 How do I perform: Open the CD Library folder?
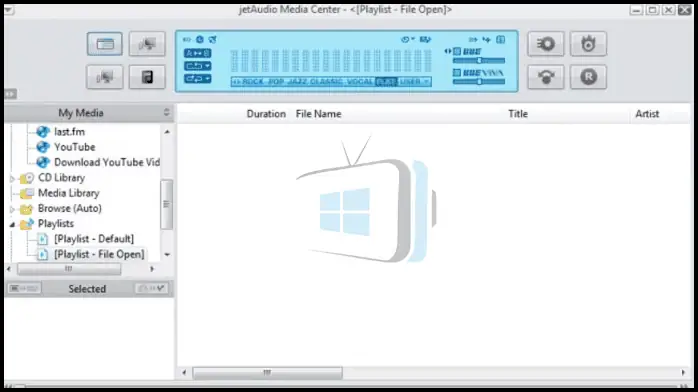pyautogui.click(x=61, y=178)
